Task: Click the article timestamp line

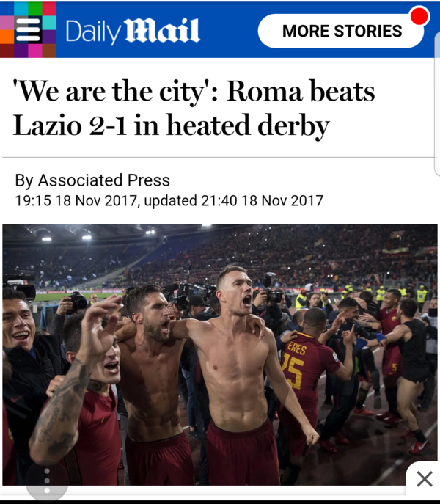Action: point(169,201)
